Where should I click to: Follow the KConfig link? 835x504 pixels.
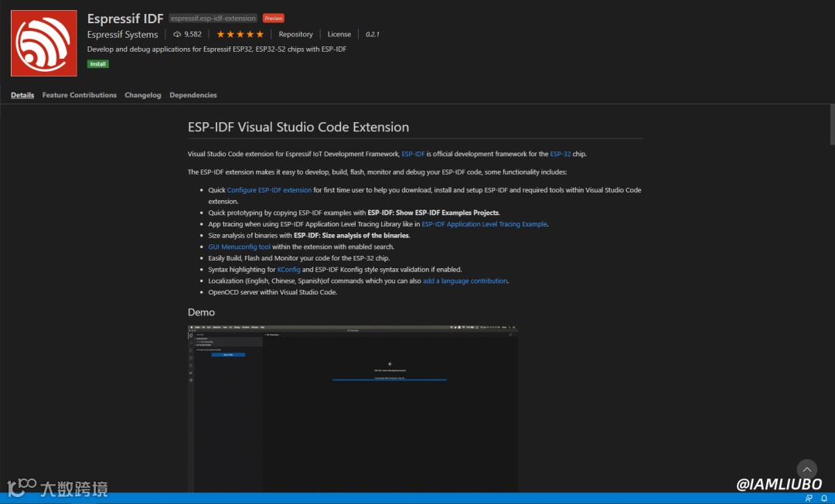288,270
